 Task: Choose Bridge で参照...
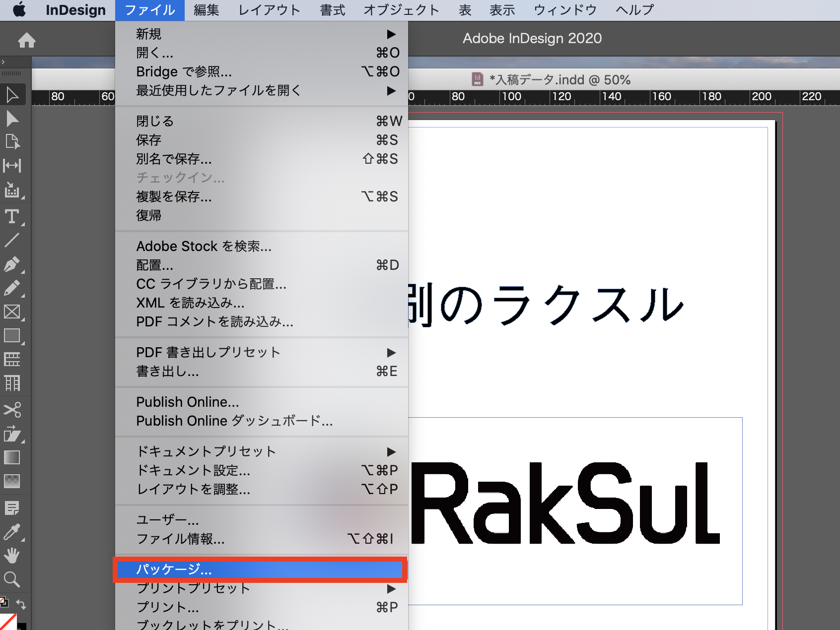pos(262,71)
